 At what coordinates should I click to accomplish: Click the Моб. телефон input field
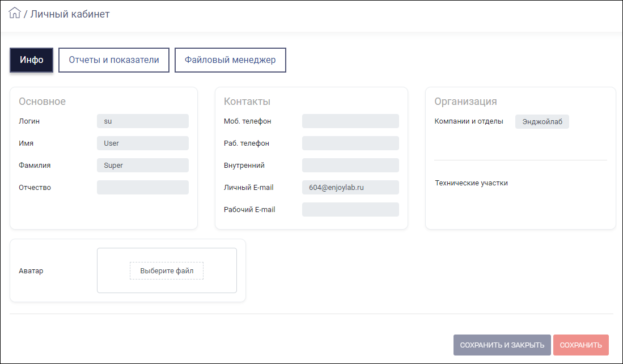[x=350, y=121]
